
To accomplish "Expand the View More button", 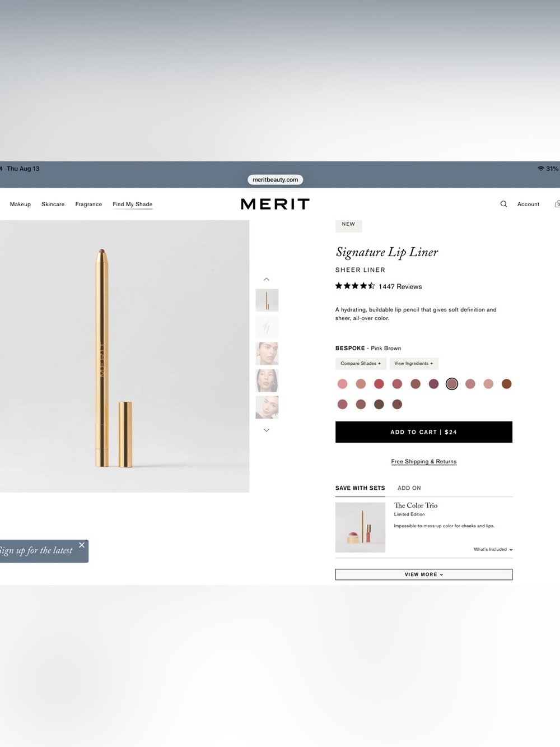I will [424, 574].
